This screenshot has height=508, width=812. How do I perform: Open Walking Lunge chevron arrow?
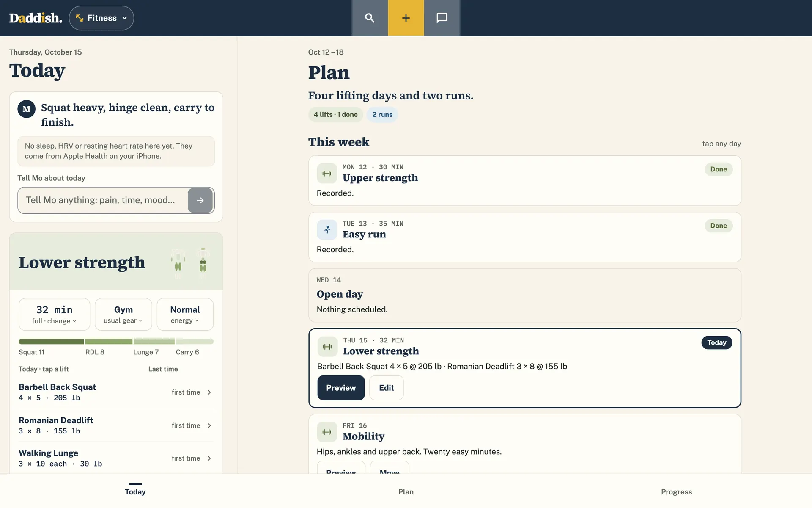click(209, 458)
